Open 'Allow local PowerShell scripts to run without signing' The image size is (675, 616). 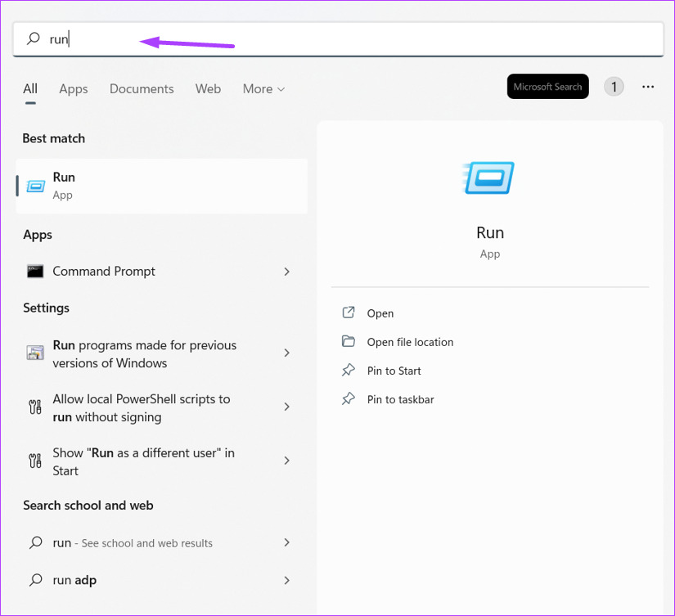(x=161, y=407)
